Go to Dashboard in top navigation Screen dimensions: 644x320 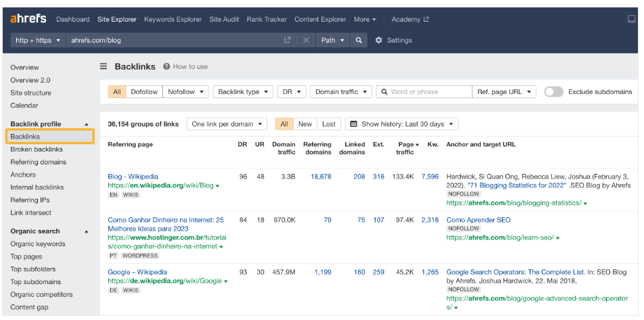[72, 20]
